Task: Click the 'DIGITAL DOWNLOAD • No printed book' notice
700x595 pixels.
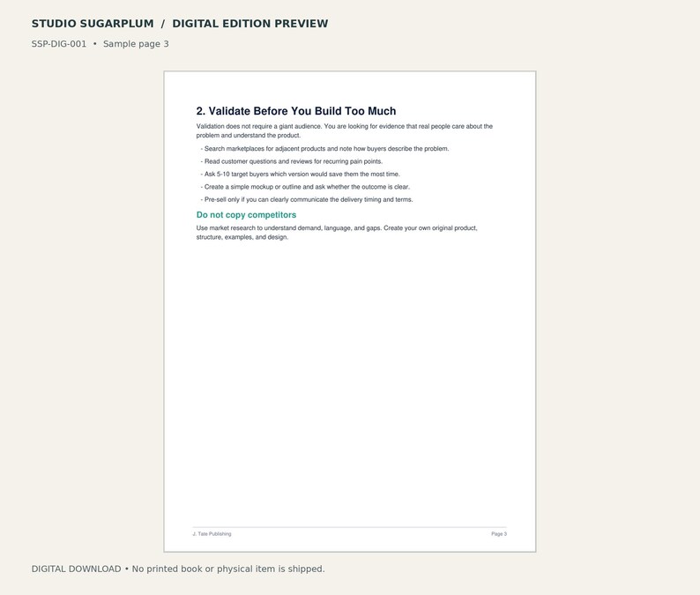Action: 178,569
